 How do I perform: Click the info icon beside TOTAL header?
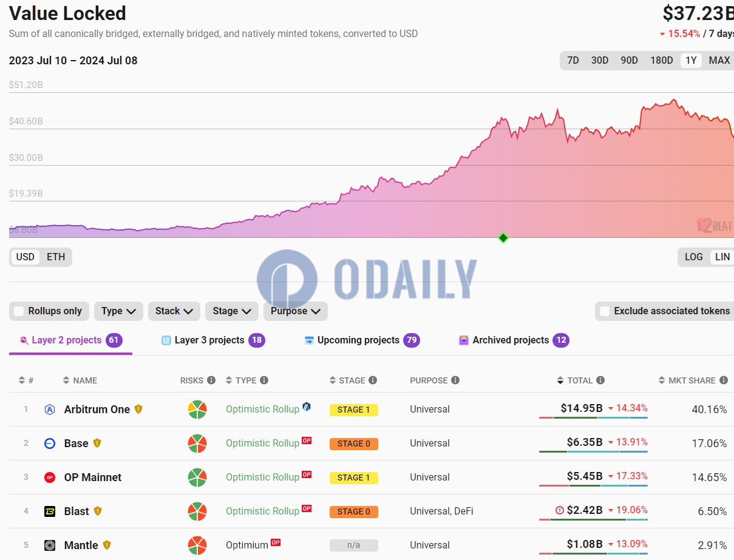[600, 380]
